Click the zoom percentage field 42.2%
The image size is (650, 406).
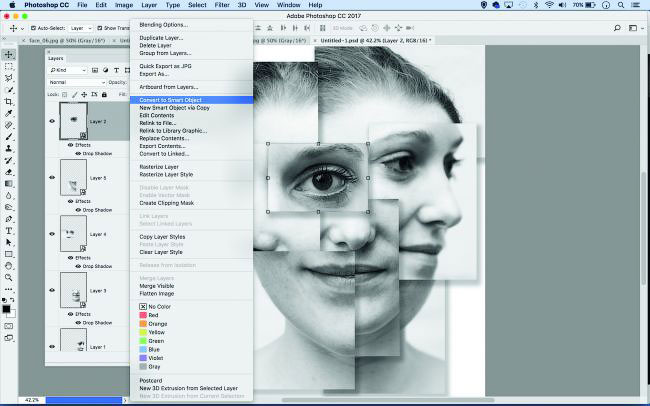(32, 400)
